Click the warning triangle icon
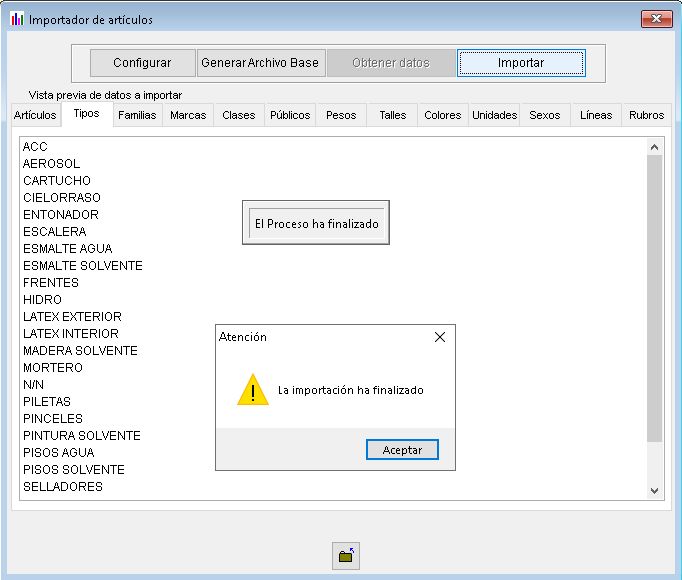The height and width of the screenshot is (580, 682). point(252,390)
